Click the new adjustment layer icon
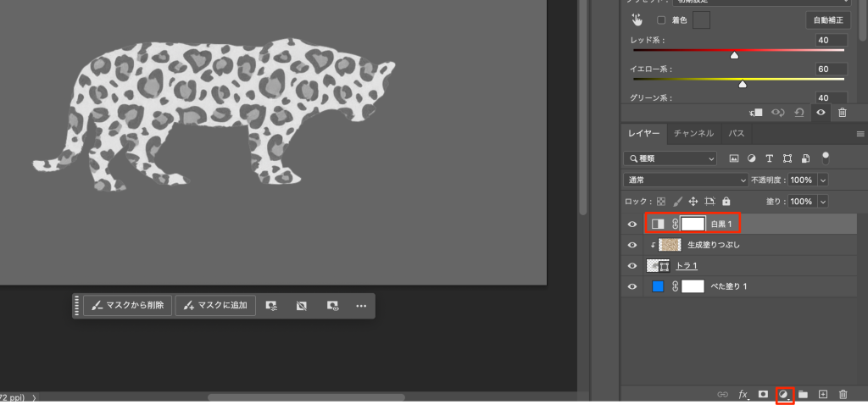Image resolution: width=868 pixels, height=405 pixels. pyautogui.click(x=784, y=395)
